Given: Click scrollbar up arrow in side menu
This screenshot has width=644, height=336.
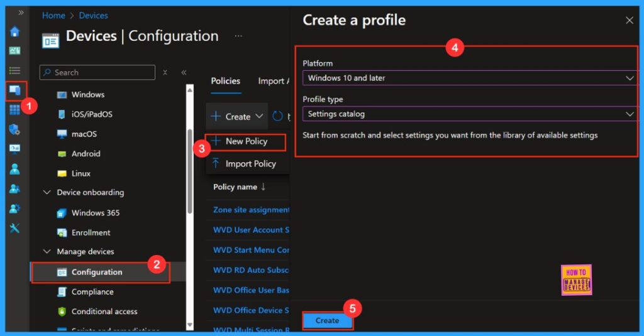Looking at the screenshot, I should click(190, 89).
